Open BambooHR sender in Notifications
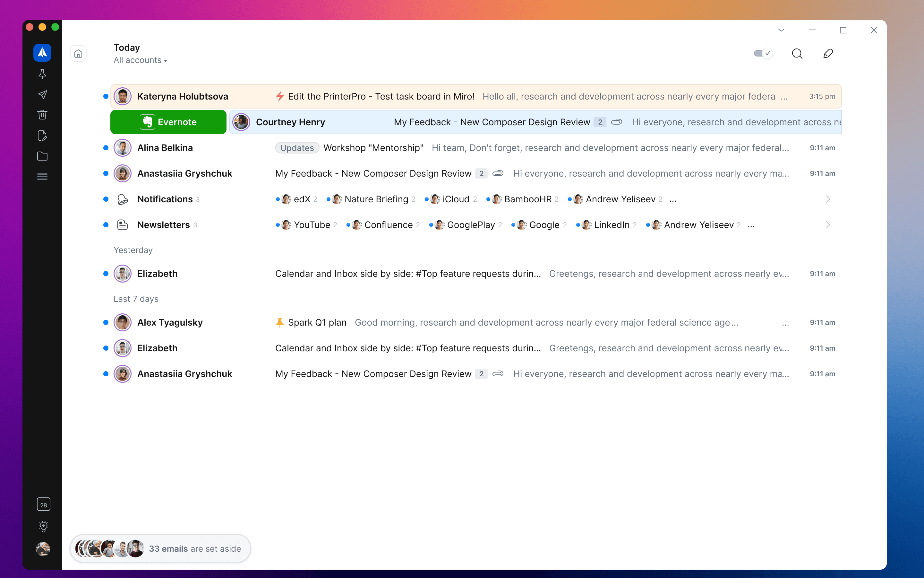The image size is (924, 578). [x=523, y=199]
